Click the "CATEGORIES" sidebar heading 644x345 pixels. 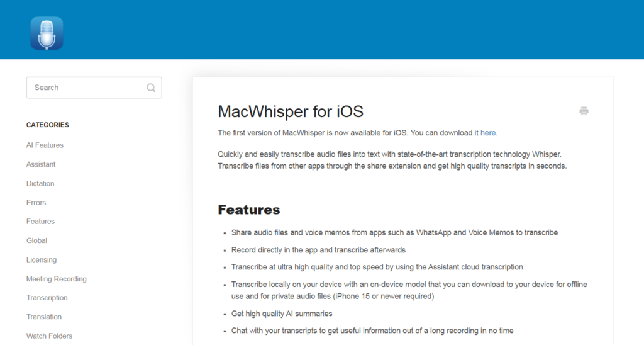point(48,125)
